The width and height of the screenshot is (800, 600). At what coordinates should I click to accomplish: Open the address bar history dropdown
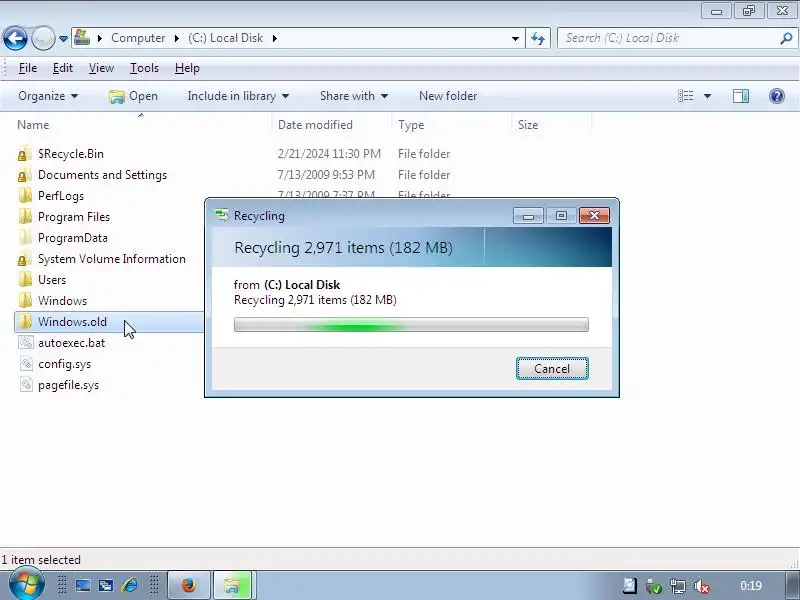(x=515, y=38)
